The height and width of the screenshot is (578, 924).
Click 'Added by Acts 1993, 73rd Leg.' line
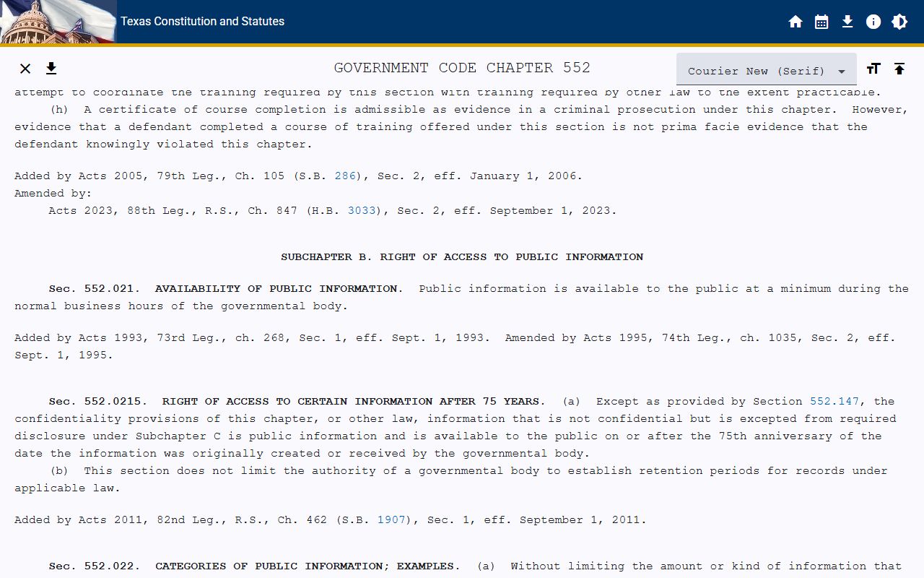pyautogui.click(x=455, y=347)
